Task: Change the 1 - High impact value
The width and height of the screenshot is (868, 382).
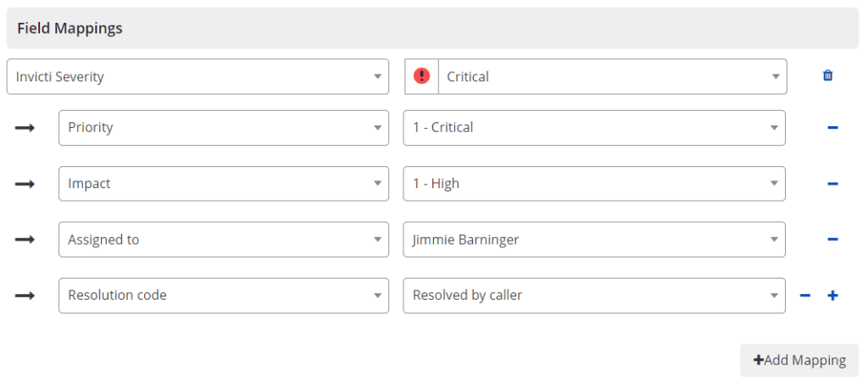Action: coord(594,184)
